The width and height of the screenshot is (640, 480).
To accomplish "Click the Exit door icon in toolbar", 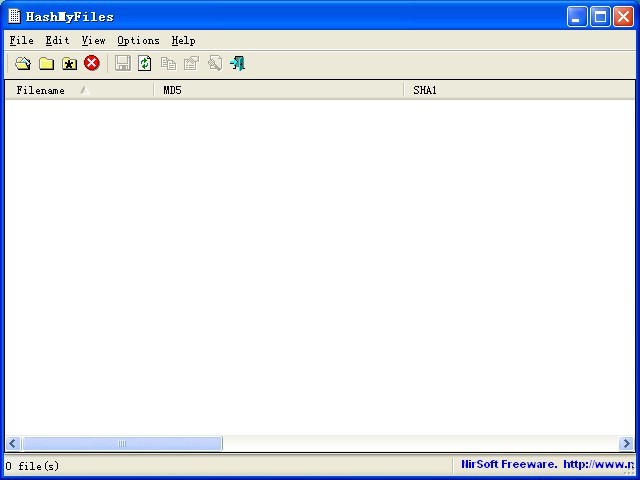I will click(237, 64).
